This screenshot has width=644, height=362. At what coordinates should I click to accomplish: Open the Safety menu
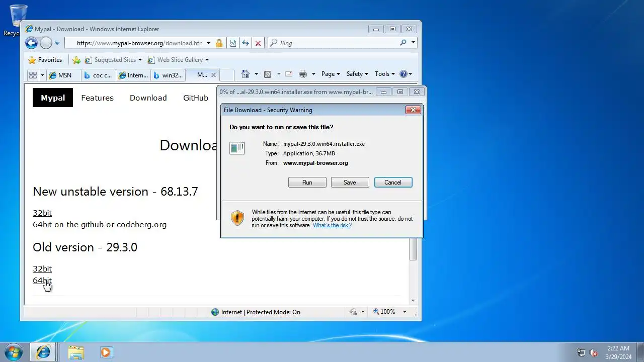point(357,74)
